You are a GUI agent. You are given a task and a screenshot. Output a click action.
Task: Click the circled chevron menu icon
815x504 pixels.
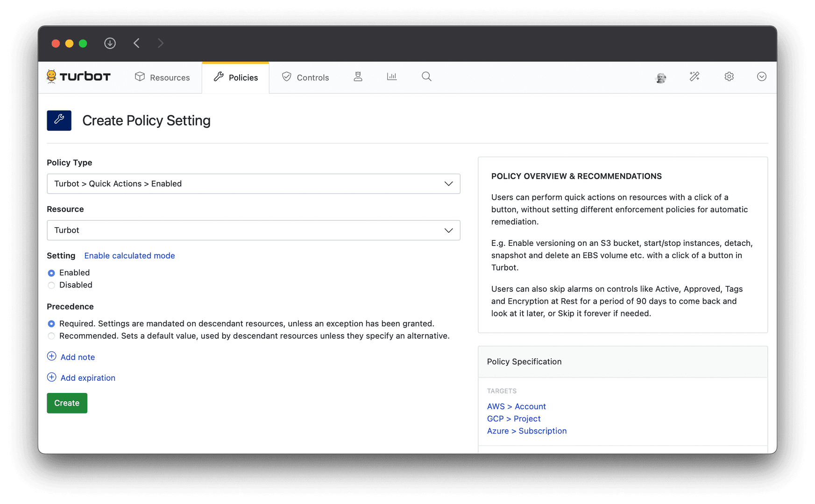[762, 77]
